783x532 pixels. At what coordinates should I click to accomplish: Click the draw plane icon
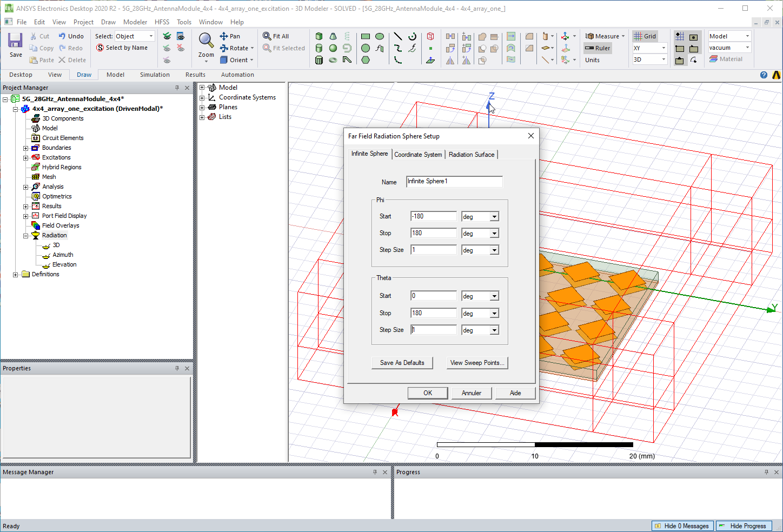pos(430,60)
